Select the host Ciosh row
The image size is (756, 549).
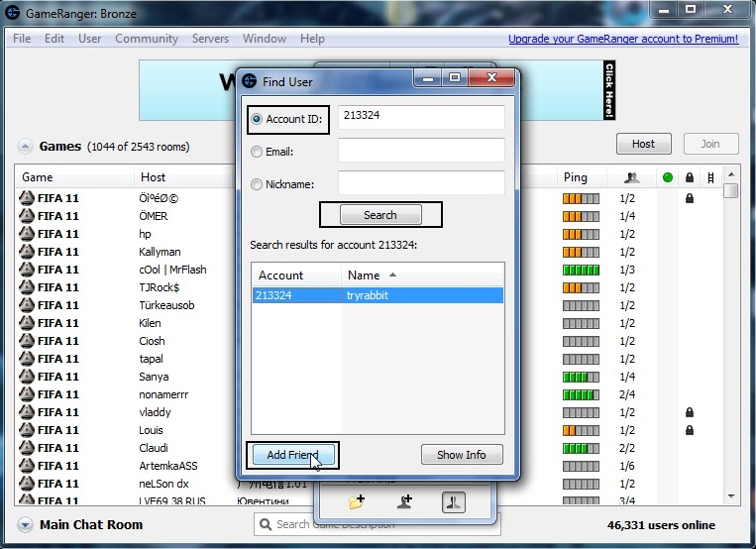[152, 341]
